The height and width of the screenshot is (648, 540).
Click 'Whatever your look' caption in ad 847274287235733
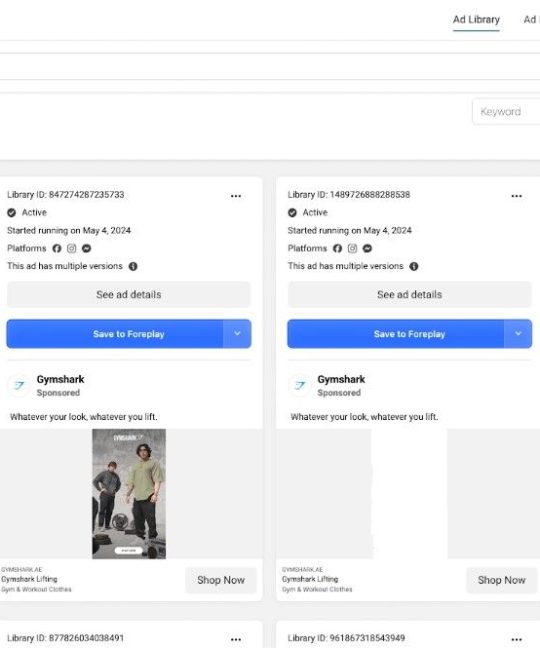tap(83, 417)
